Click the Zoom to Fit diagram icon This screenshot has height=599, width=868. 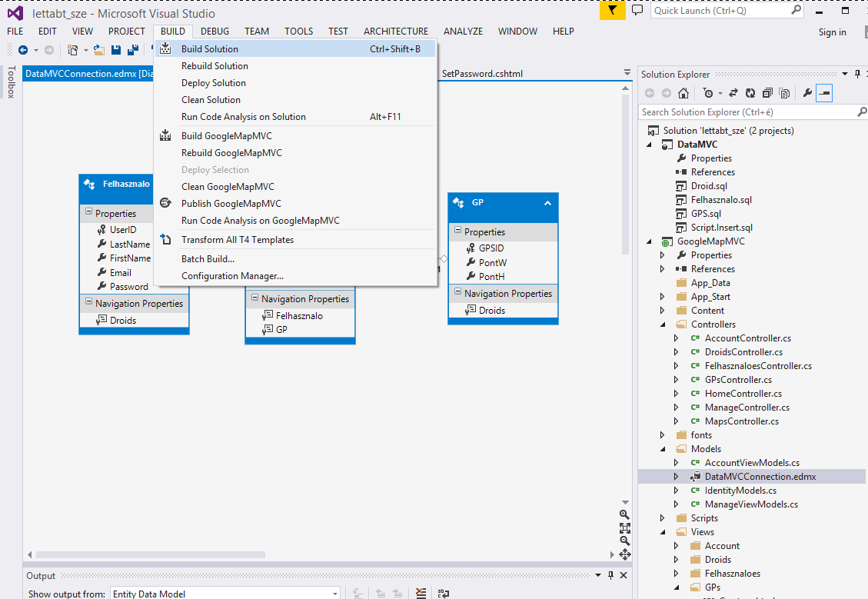[x=624, y=528]
